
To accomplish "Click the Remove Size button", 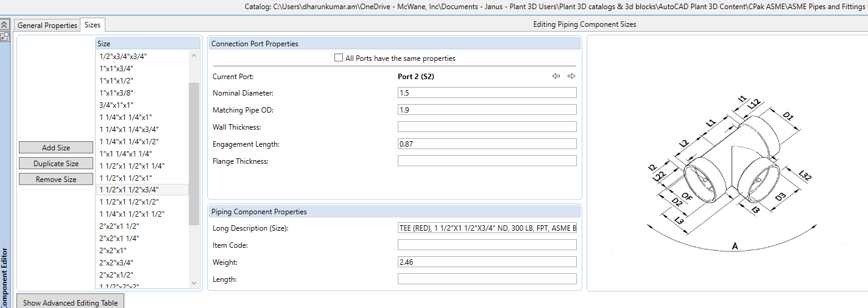I will (56, 179).
